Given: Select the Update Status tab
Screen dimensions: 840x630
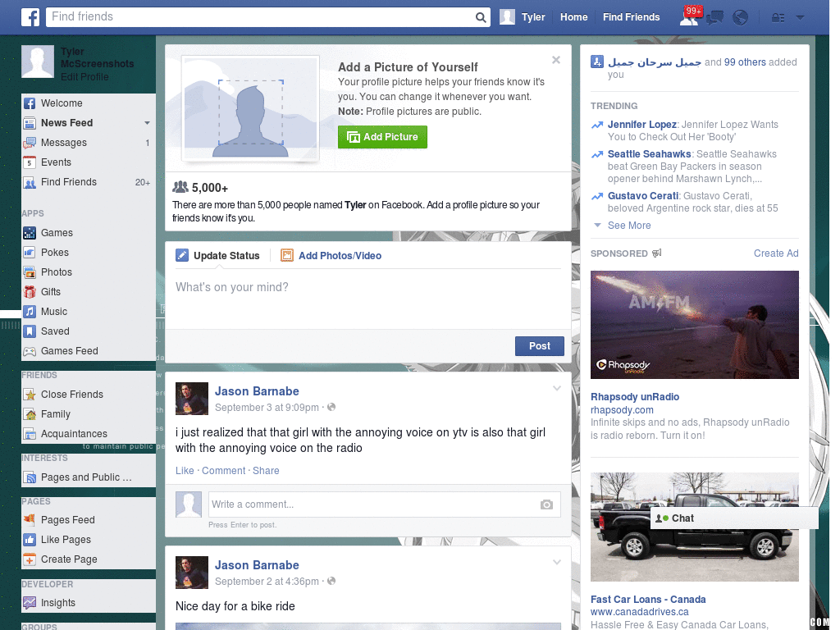Looking at the screenshot, I should 217,256.
